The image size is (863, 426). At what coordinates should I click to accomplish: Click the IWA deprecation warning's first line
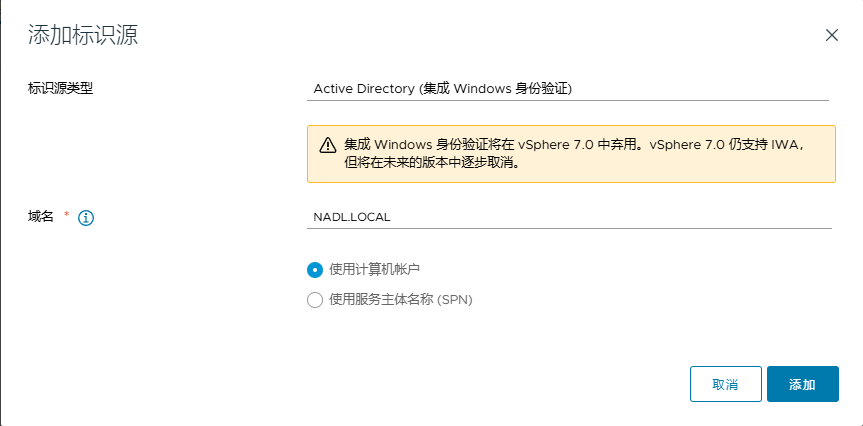(x=575, y=145)
